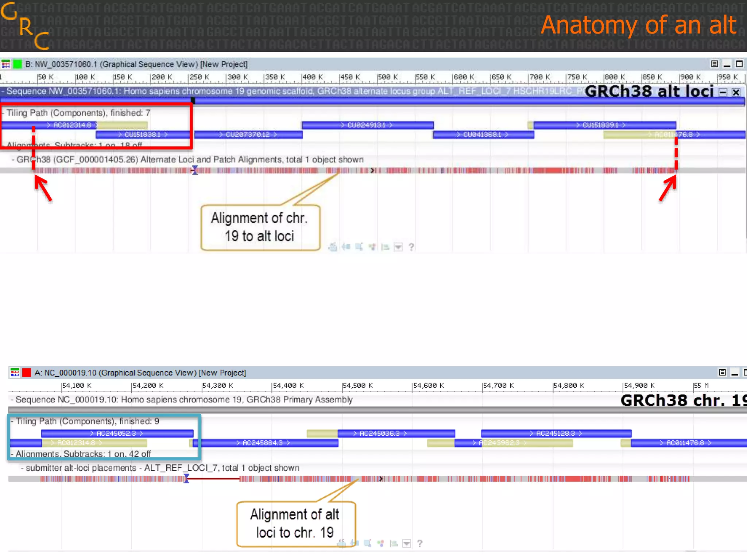The height and width of the screenshot is (560, 747).
Task: Toggle the Tiling Path track in the alt loci view
Action: click(x=3, y=113)
